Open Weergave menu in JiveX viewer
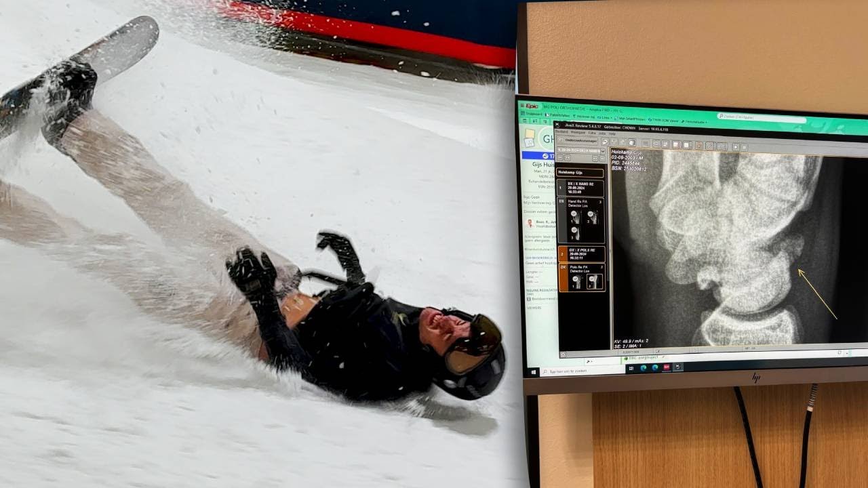This screenshot has height=488, width=868. 578,132
